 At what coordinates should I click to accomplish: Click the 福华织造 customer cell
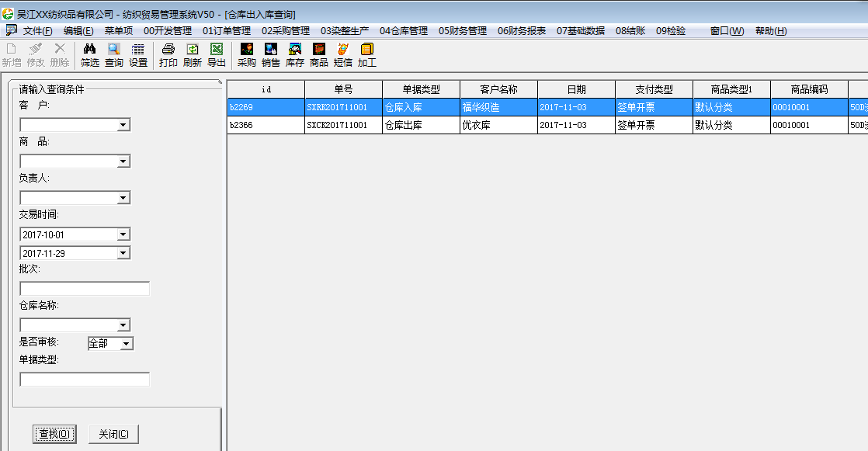tap(498, 107)
